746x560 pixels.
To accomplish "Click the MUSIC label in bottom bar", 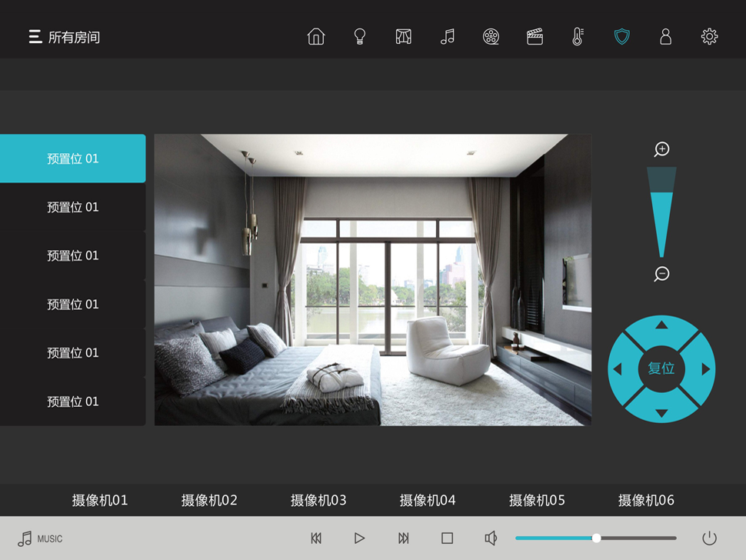I will pyautogui.click(x=50, y=539).
